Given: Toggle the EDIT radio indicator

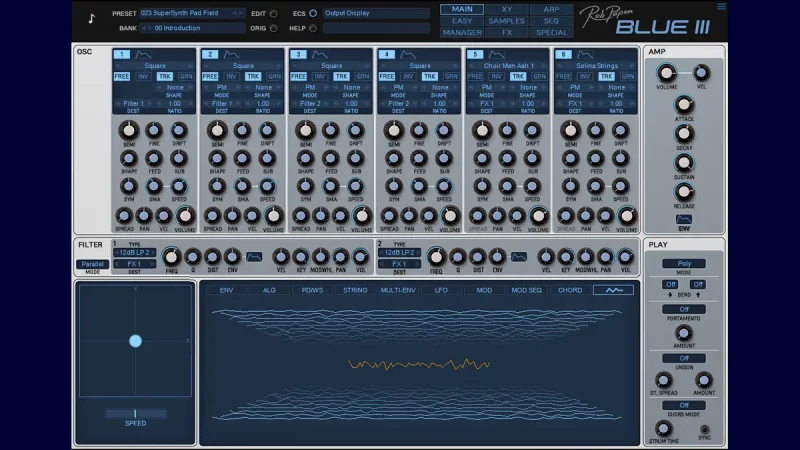Looking at the screenshot, I should pos(274,14).
